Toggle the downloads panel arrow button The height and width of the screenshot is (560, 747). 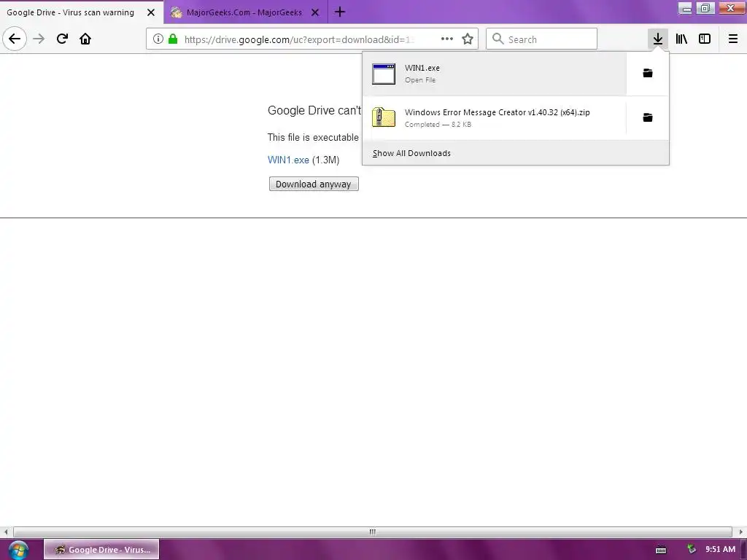[x=658, y=39]
